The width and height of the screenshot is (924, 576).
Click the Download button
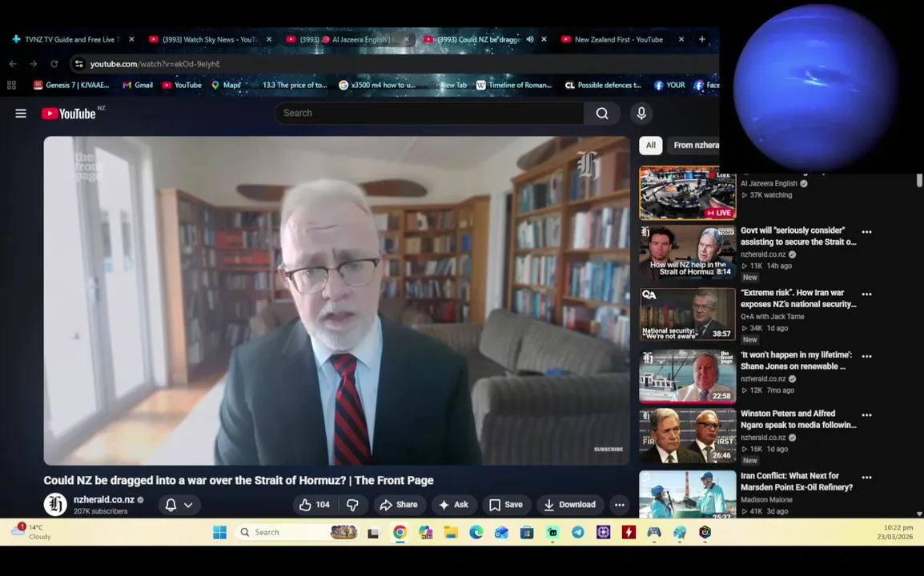(569, 505)
